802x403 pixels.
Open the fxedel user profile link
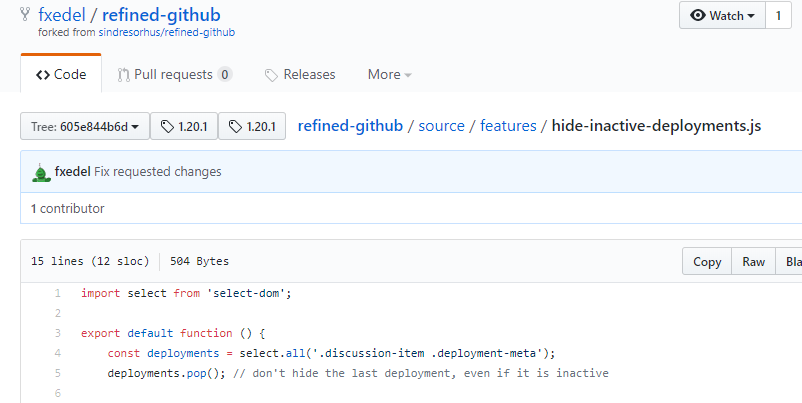click(62, 15)
